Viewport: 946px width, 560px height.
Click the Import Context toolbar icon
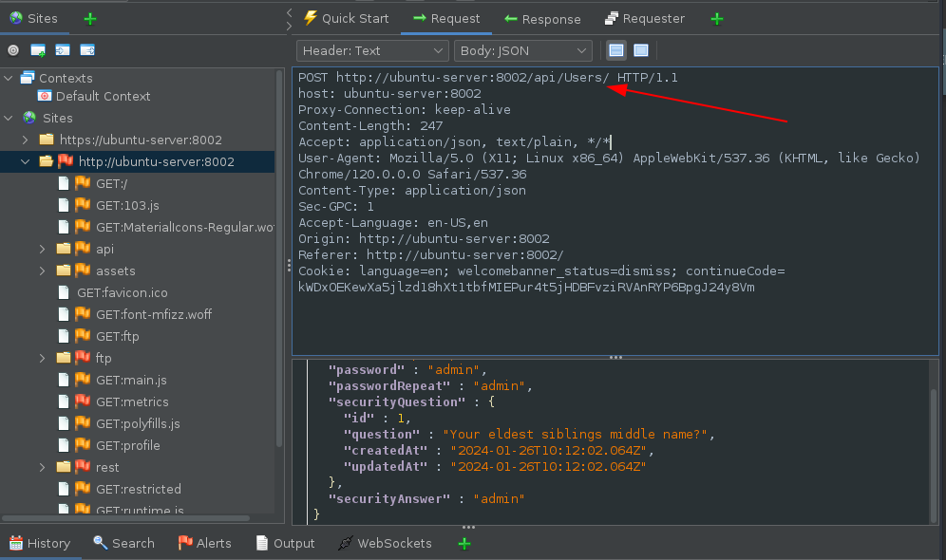pyautogui.click(x=63, y=50)
